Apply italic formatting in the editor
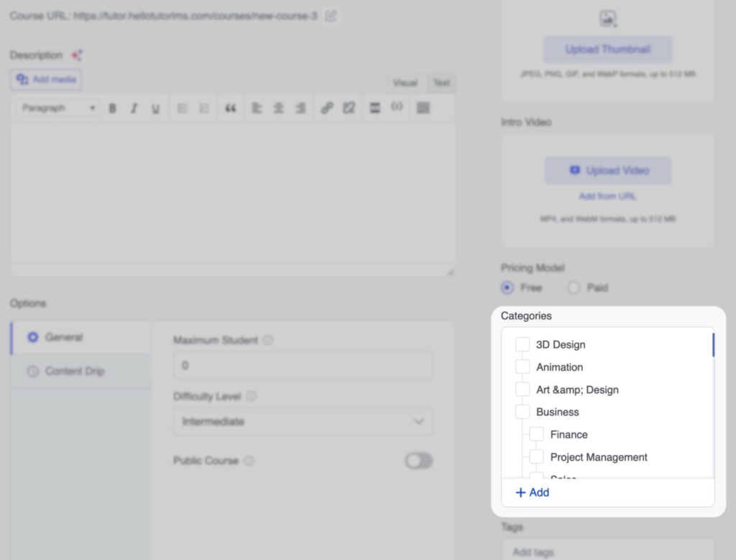Image resolution: width=736 pixels, height=560 pixels. pos(134,108)
